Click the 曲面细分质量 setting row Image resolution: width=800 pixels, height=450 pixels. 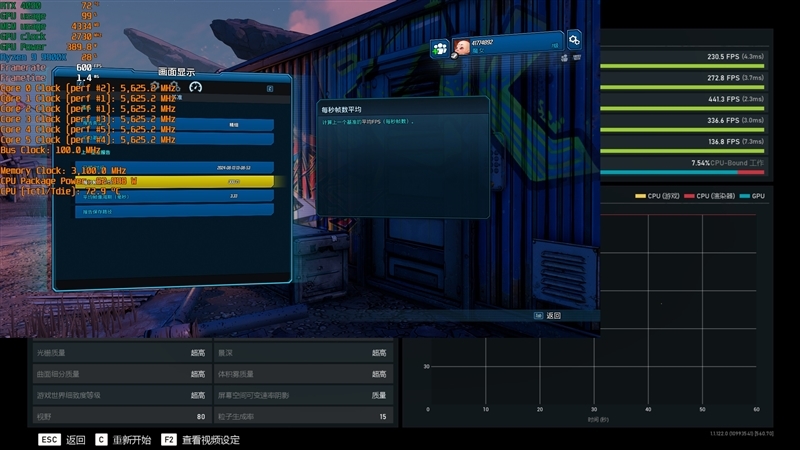point(121,374)
